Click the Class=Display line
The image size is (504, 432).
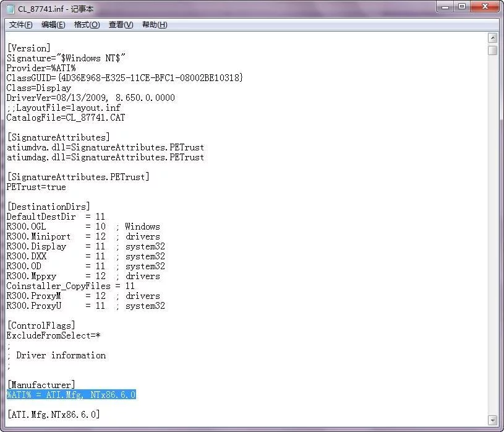click(x=39, y=88)
